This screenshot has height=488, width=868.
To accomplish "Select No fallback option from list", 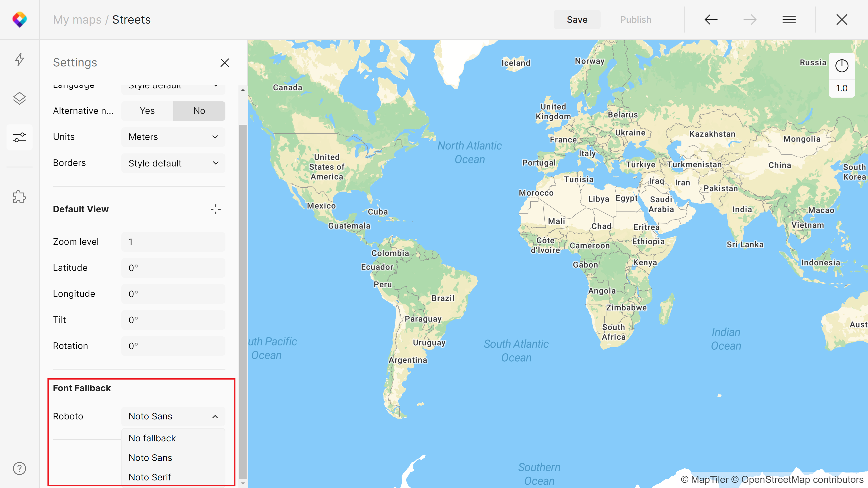I will click(152, 438).
